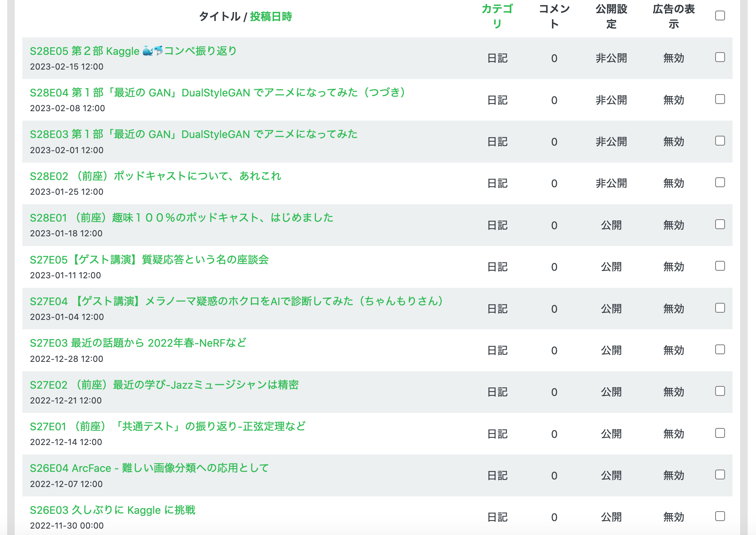Check the box for the S28E04 row
Screen dimensions: 756x535
click(720, 99)
